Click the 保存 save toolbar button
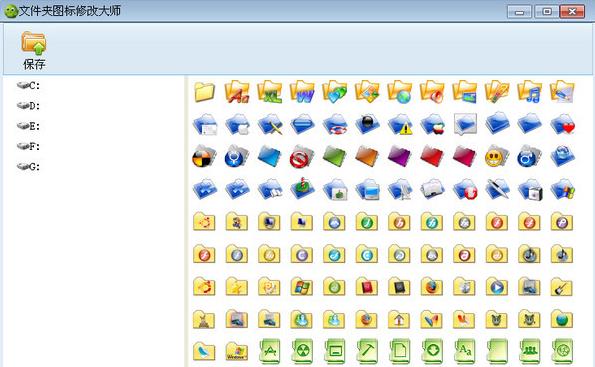The image size is (595, 367). coord(34,50)
